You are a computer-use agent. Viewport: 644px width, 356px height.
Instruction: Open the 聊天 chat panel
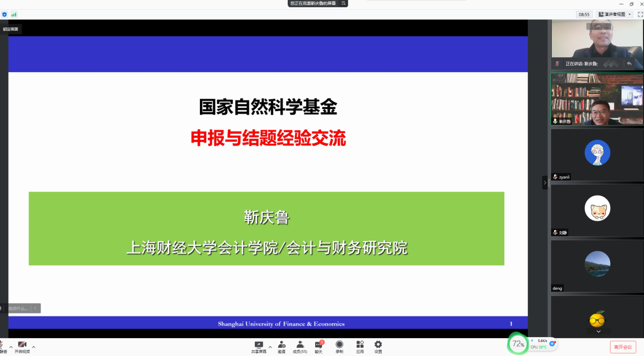click(318, 347)
